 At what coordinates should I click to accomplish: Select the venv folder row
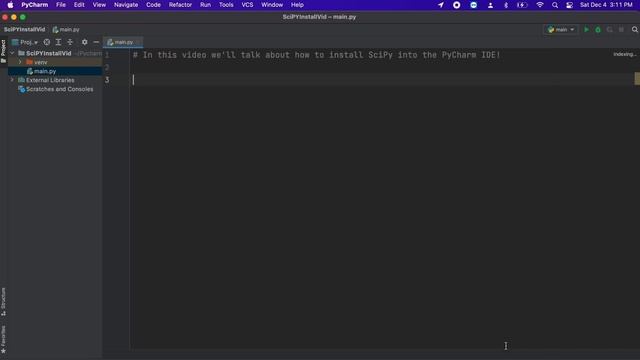55,62
